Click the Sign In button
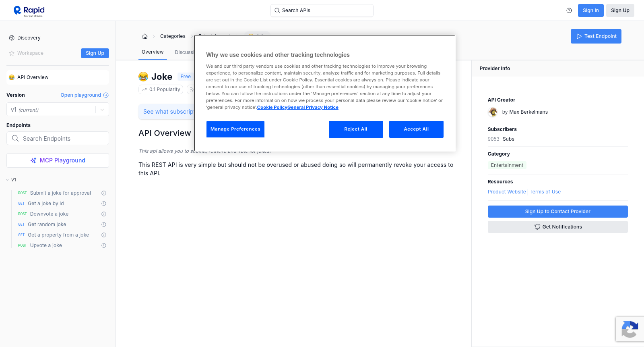Viewport: 644px width, 347px height. click(591, 10)
